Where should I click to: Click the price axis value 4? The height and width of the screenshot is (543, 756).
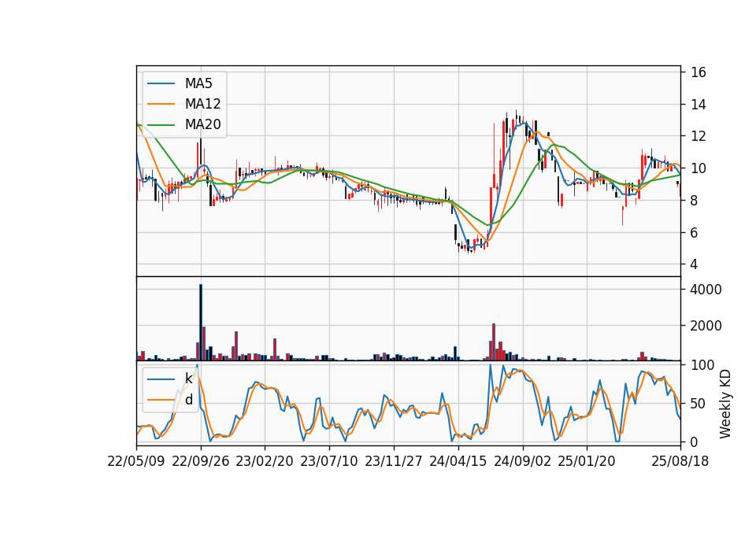[695, 264]
